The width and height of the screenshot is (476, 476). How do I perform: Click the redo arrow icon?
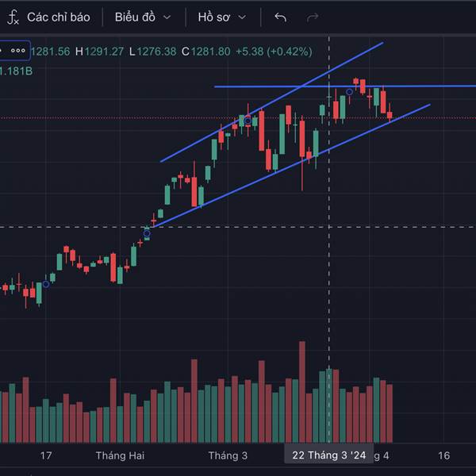coord(313,17)
